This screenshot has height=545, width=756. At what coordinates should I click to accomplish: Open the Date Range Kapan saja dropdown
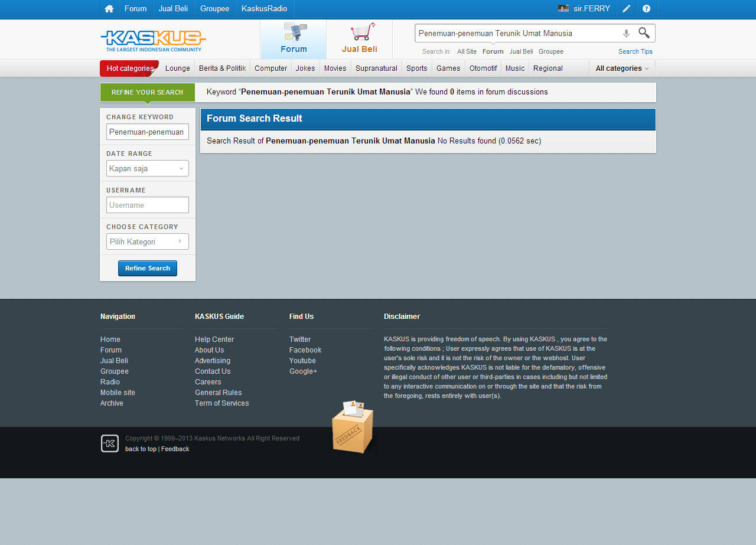coord(148,168)
